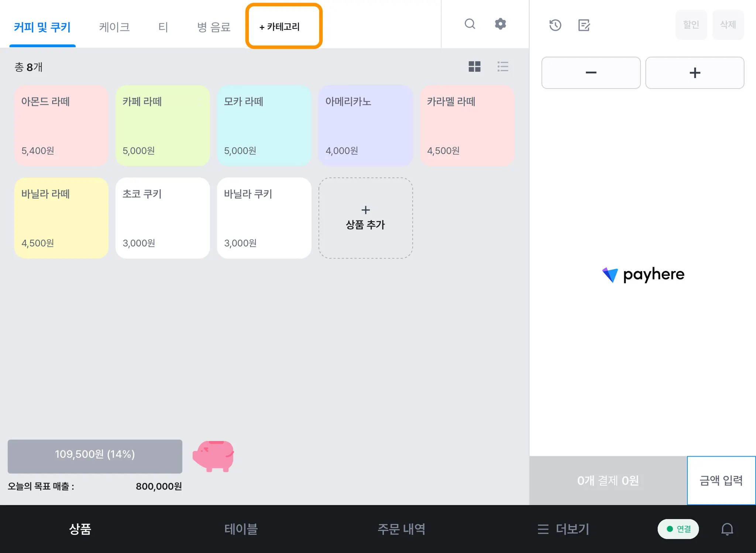Click the pink piggy bank icon
This screenshot has height=553, width=756.
click(x=213, y=456)
